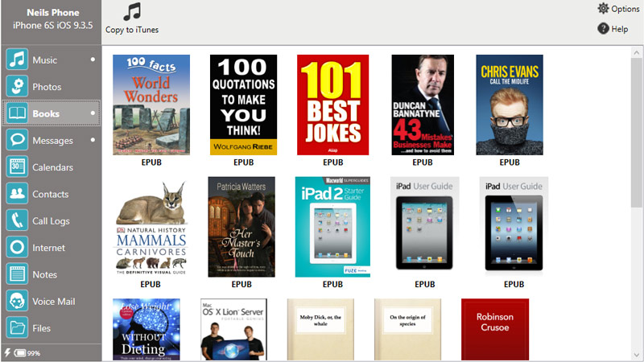Select the iPad 2 Starter Guide book

click(x=332, y=227)
